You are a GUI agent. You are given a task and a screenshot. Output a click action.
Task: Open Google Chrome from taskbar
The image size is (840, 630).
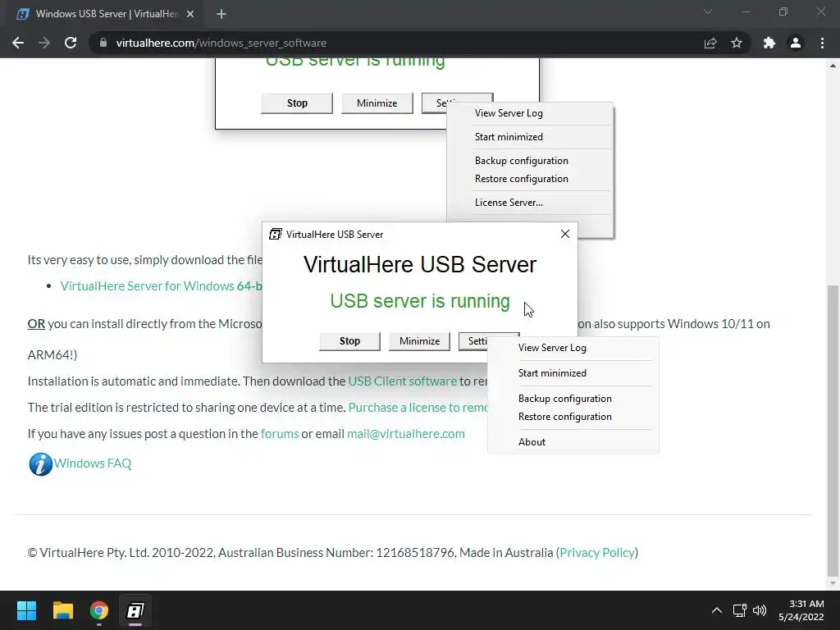pyautogui.click(x=99, y=610)
